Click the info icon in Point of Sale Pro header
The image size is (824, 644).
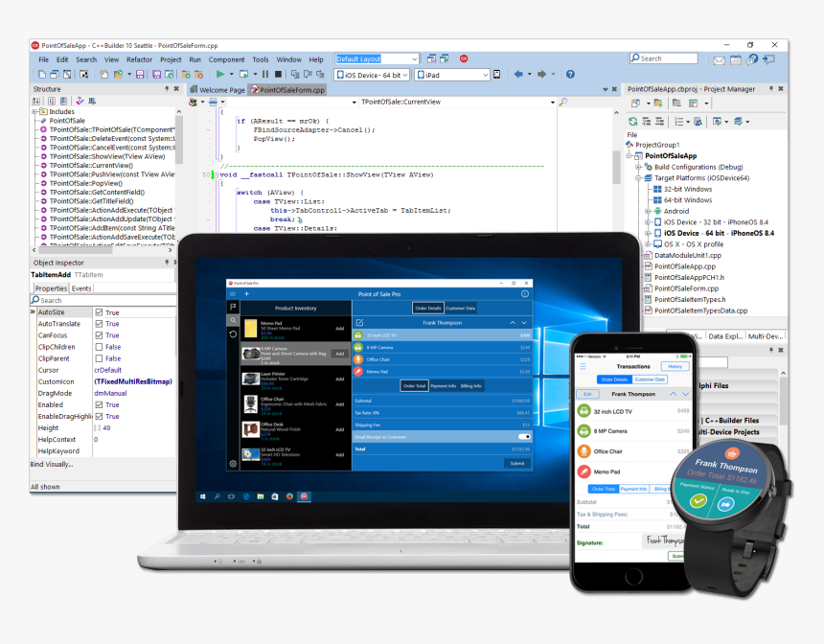point(524,294)
